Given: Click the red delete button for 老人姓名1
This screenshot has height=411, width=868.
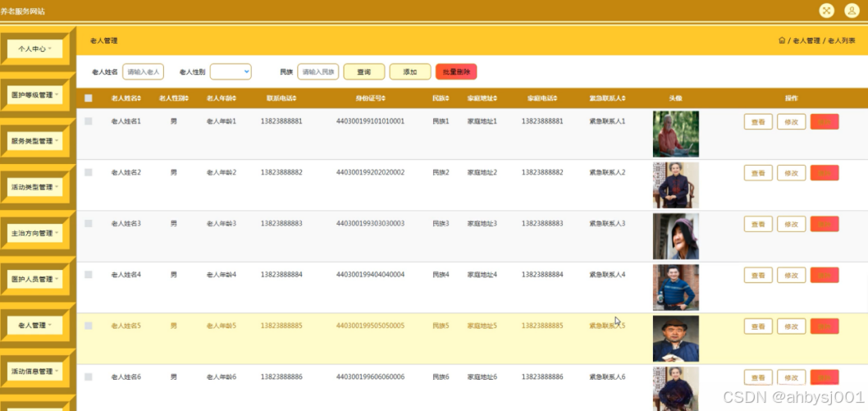Looking at the screenshot, I should [825, 121].
